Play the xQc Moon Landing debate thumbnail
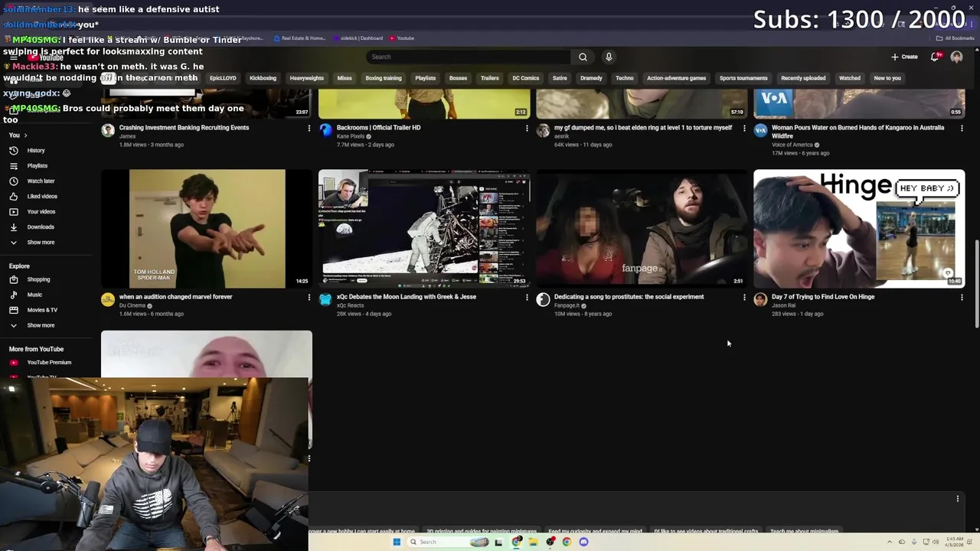The height and width of the screenshot is (551, 980). 424,229
